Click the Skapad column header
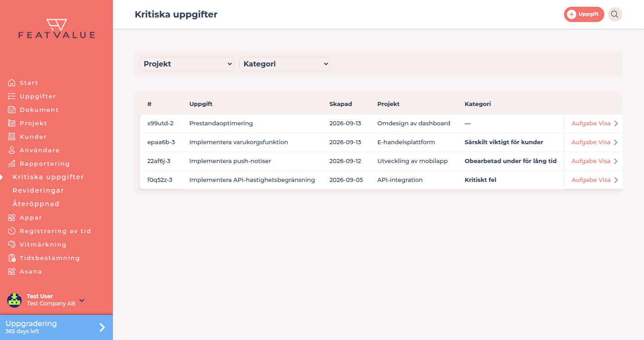The width and height of the screenshot is (644, 340). click(340, 104)
